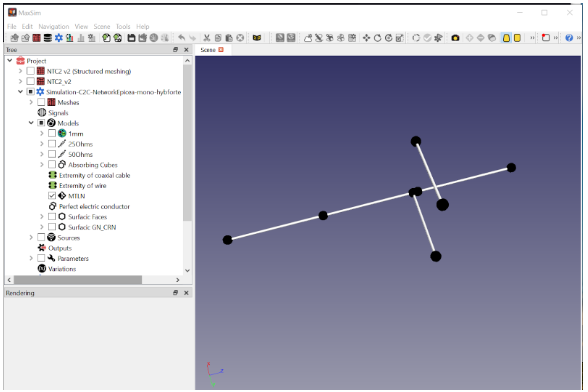Click the undo arrow in toolbar
This screenshot has width=588, height=392.
[182, 38]
